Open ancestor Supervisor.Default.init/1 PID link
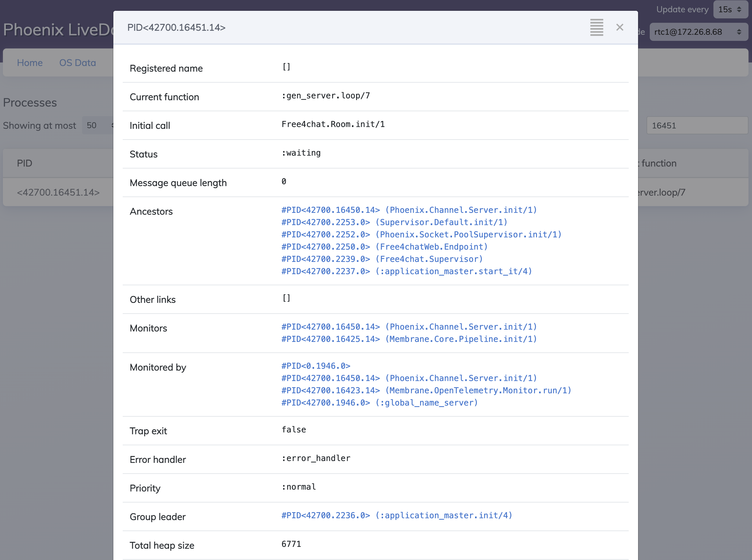This screenshot has width=752, height=560. [394, 222]
